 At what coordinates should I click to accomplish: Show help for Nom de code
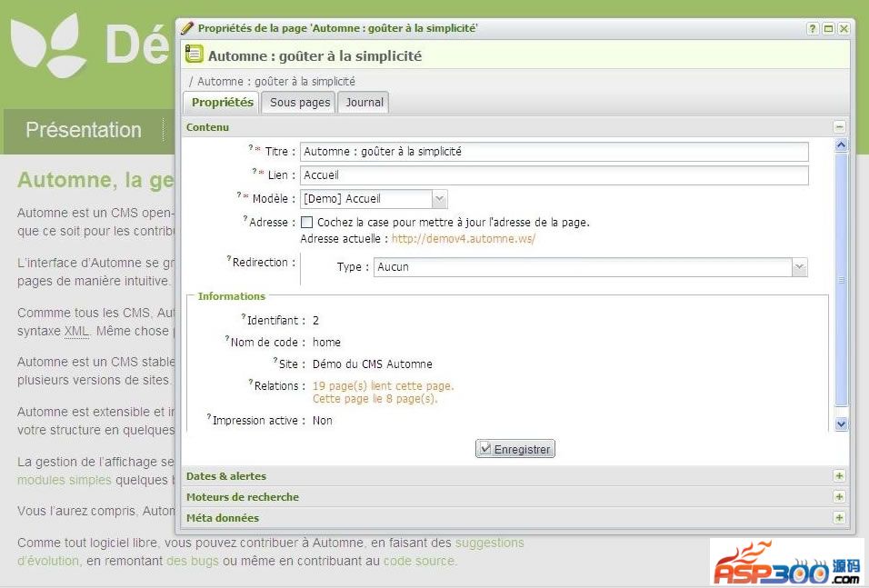(x=226, y=338)
